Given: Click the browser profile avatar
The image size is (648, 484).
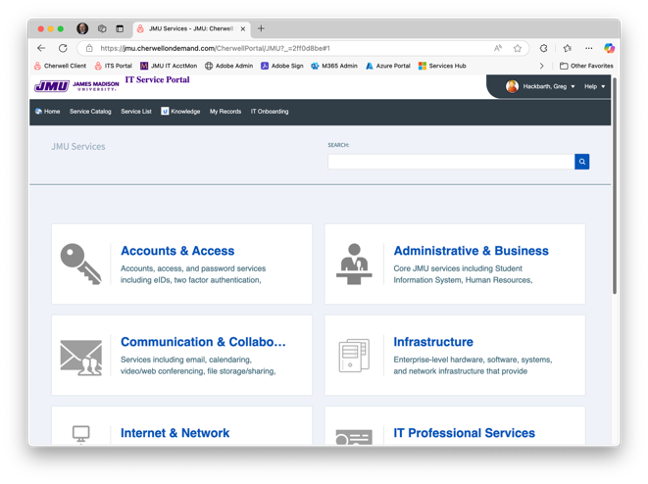Looking at the screenshot, I should tap(83, 29).
